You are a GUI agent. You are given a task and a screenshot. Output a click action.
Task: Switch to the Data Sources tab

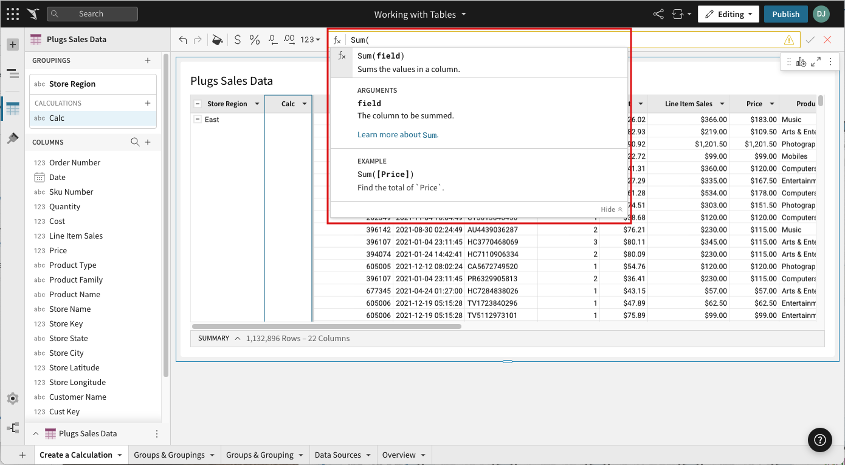click(x=338, y=455)
